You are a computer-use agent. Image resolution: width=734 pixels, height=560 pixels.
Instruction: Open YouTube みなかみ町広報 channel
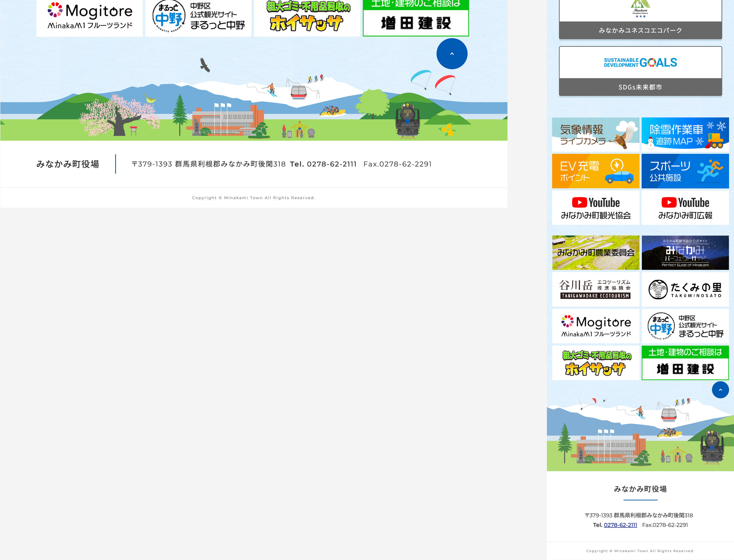[x=685, y=208]
